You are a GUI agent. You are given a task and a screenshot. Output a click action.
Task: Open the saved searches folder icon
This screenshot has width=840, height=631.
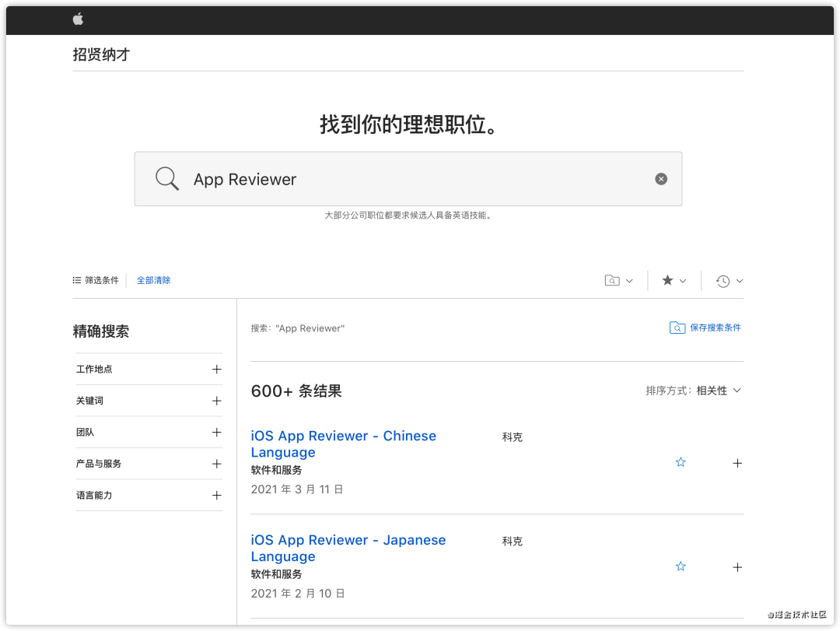[612, 280]
